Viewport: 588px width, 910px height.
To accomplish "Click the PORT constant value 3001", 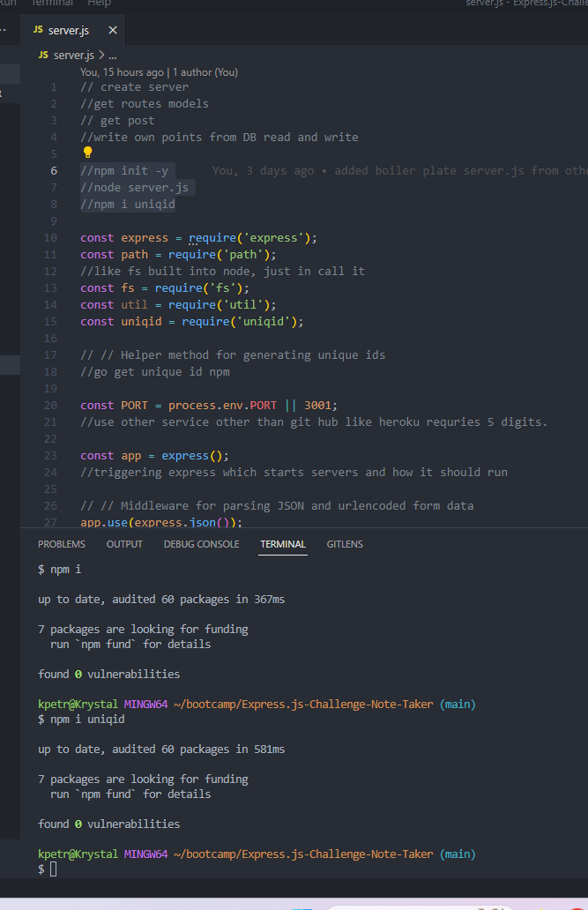I will [x=317, y=405].
